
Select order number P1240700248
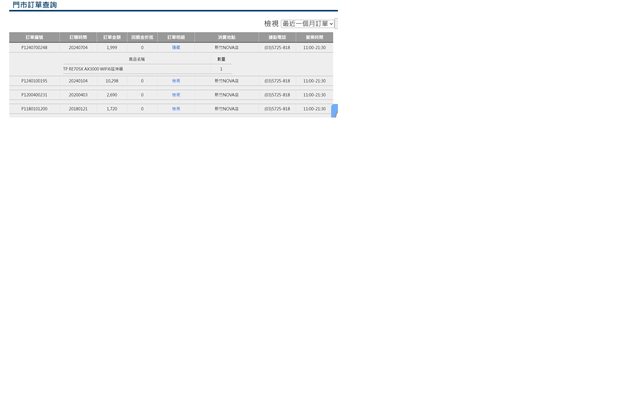click(x=34, y=47)
